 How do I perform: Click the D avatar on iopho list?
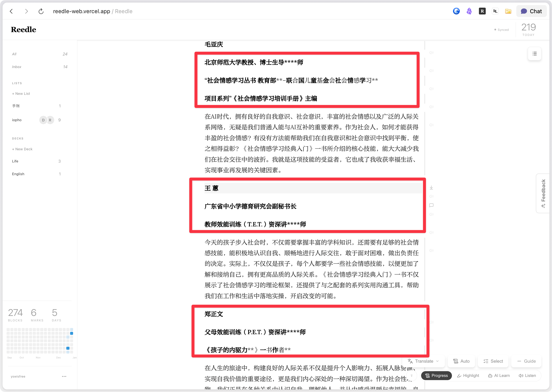[x=43, y=120]
